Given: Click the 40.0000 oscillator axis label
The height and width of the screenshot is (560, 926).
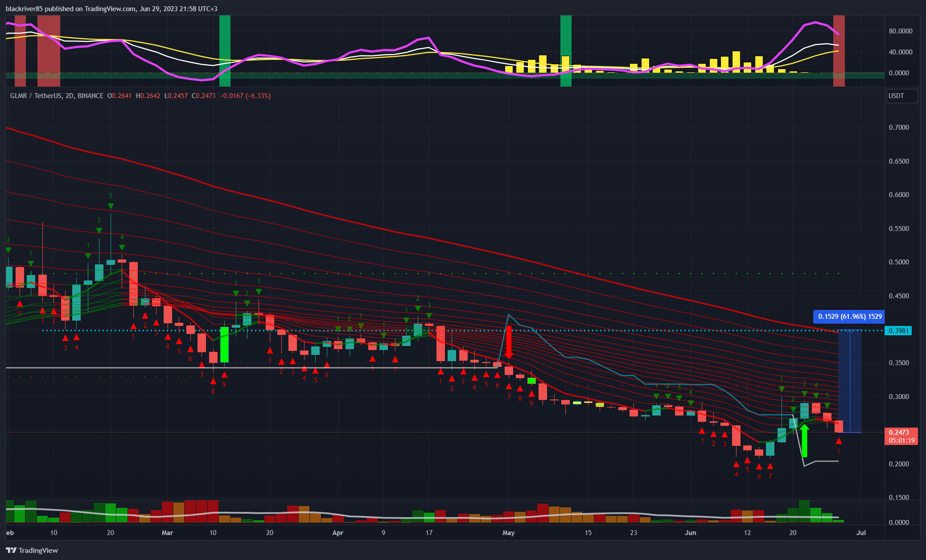Looking at the screenshot, I should (x=901, y=52).
